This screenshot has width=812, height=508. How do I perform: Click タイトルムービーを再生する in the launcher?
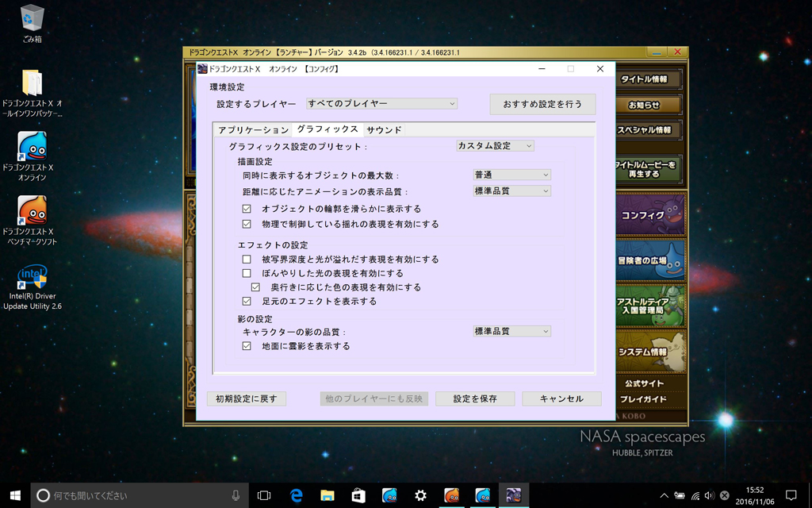[648, 169]
